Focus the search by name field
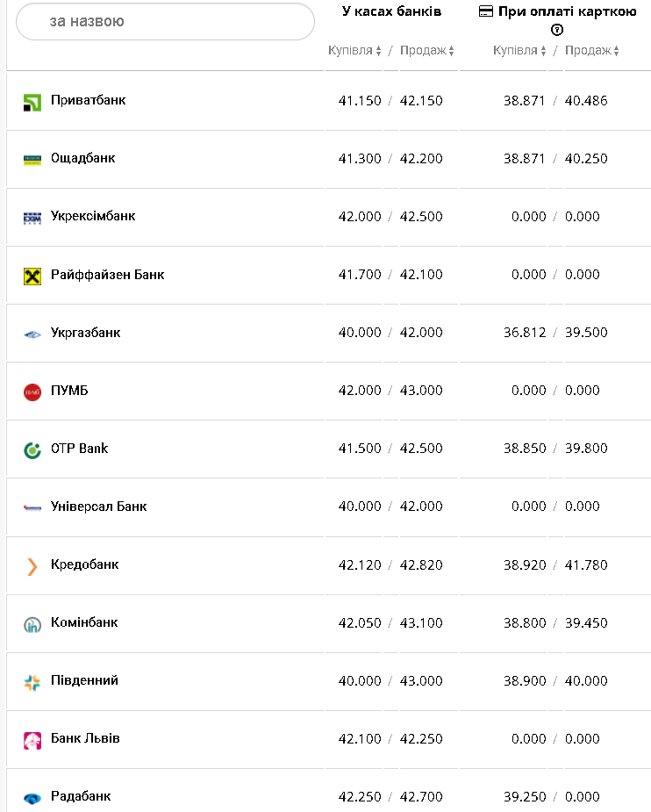Screen dimensions: 651x812 [x=165, y=21]
